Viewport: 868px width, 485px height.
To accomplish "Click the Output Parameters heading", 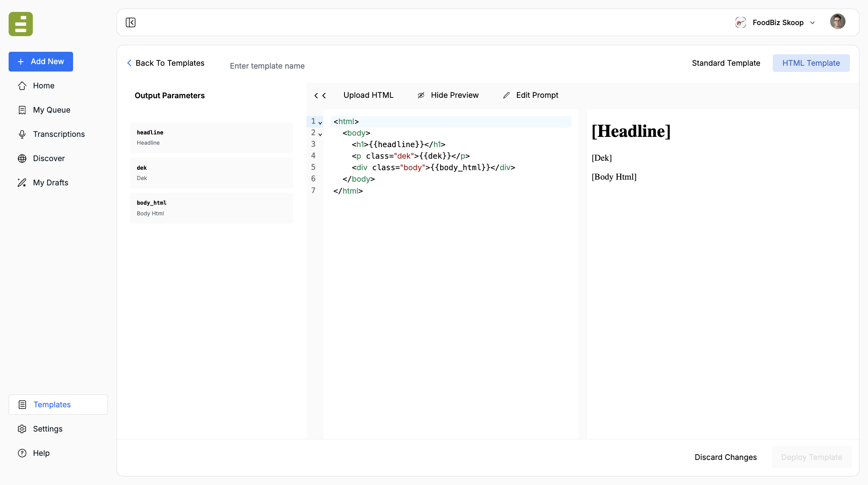I will click(x=170, y=95).
